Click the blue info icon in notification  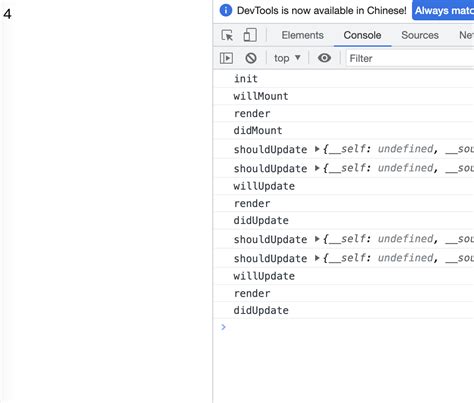[x=226, y=10]
